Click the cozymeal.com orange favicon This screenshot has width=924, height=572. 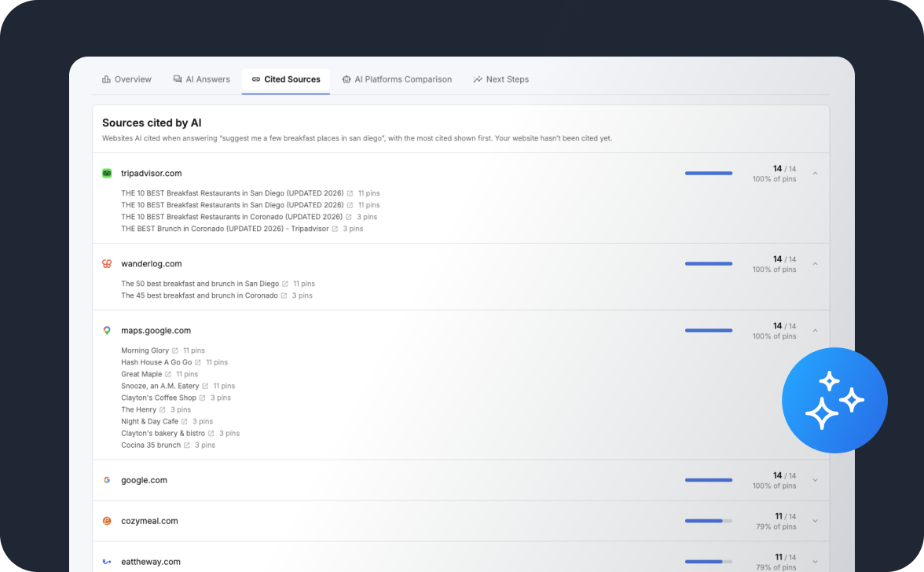coord(107,521)
